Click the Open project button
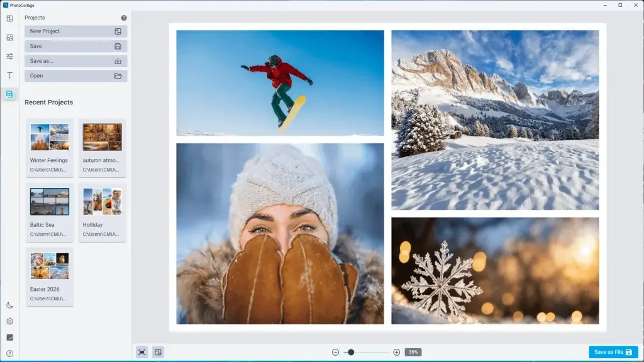 point(75,75)
